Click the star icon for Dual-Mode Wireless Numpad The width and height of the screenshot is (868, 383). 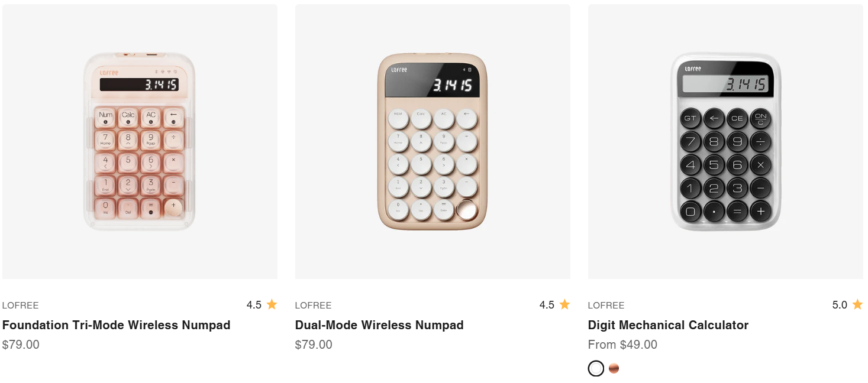pyautogui.click(x=564, y=304)
